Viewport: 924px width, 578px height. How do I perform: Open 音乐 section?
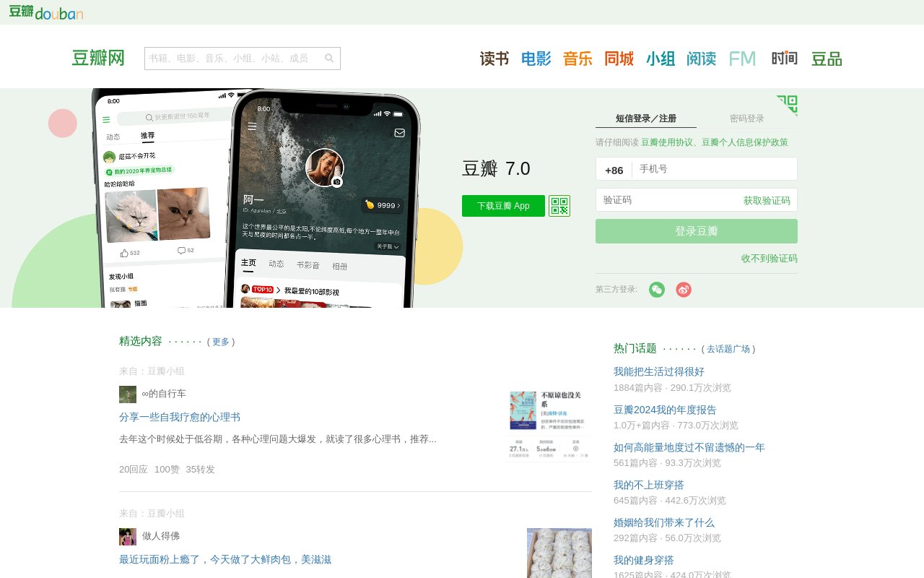(577, 59)
